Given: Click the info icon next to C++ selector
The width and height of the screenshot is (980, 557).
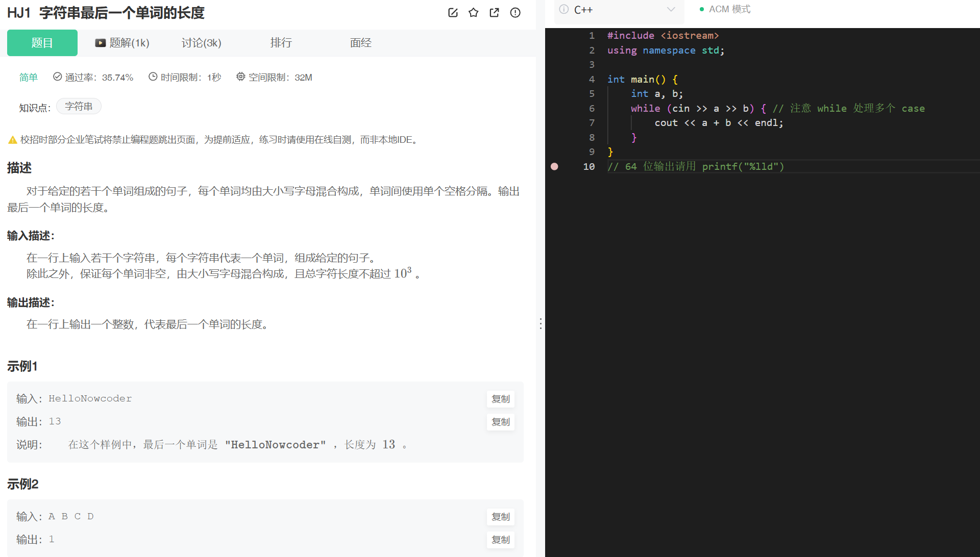Looking at the screenshot, I should (x=563, y=9).
